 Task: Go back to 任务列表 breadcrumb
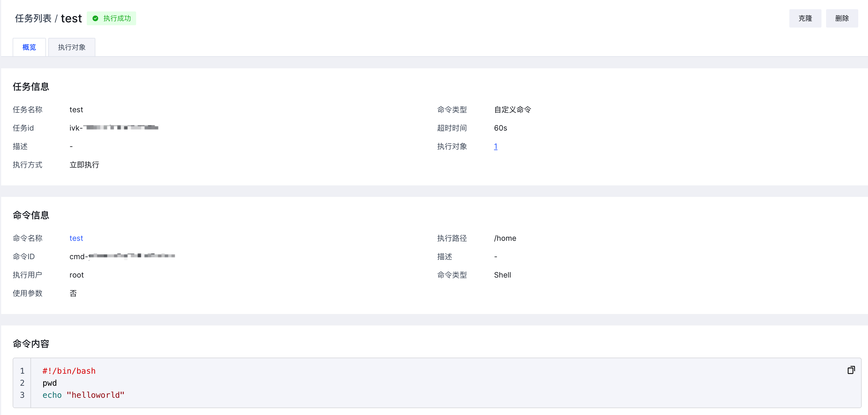pyautogui.click(x=33, y=18)
